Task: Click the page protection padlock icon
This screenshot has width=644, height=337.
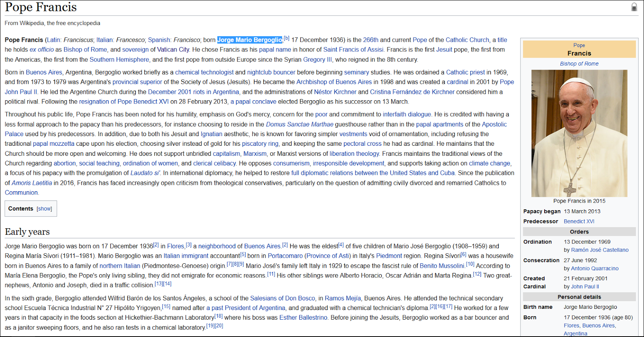Action: [x=634, y=7]
